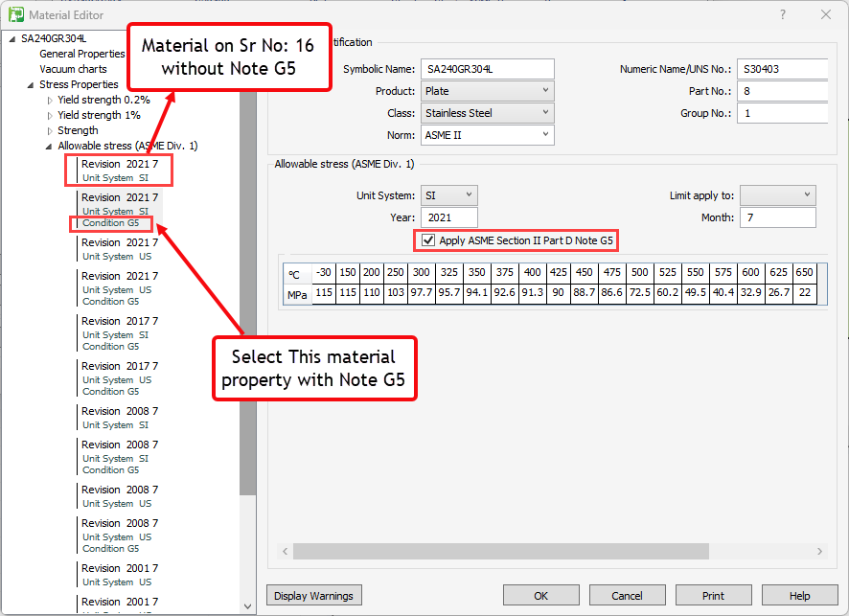849x616 pixels.
Task: Click the Display Warnings button
Action: (x=313, y=596)
